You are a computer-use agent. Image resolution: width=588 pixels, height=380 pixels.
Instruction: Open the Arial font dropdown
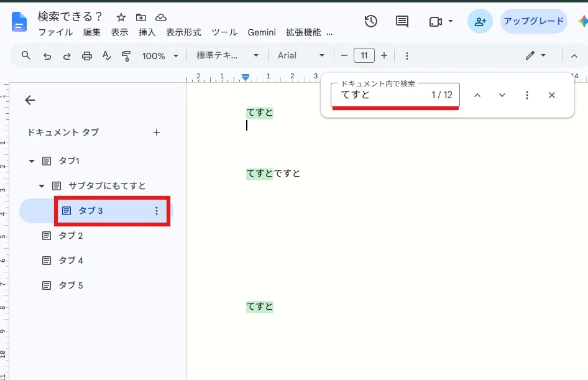[x=301, y=55]
